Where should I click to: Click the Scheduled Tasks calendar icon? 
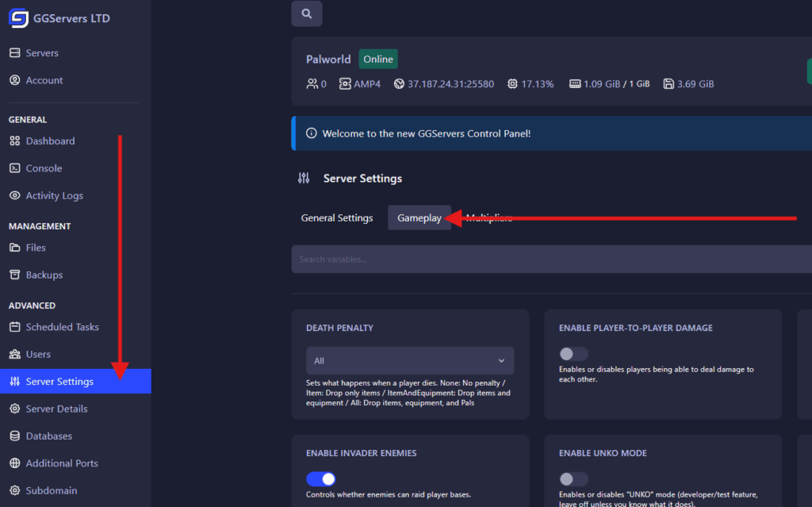pyautogui.click(x=14, y=327)
